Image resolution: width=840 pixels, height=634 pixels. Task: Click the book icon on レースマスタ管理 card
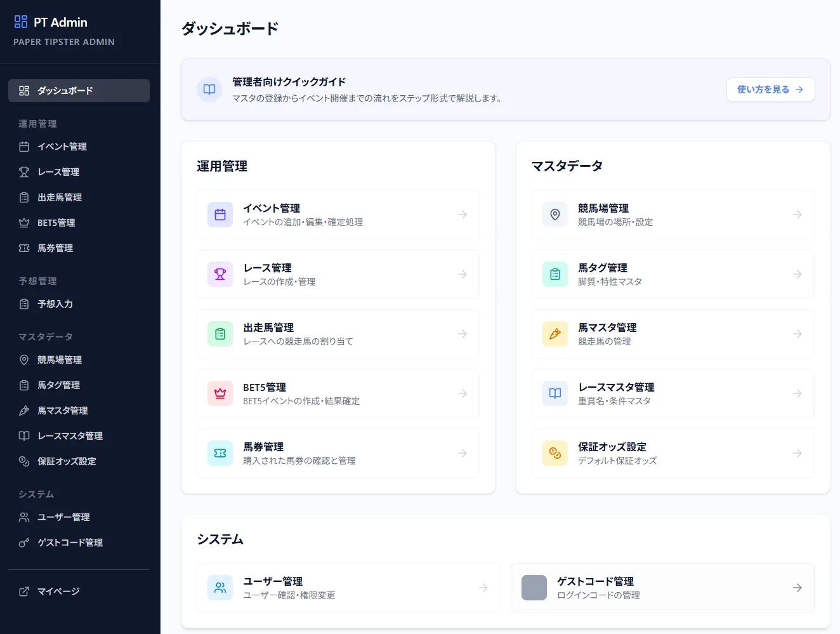(555, 393)
